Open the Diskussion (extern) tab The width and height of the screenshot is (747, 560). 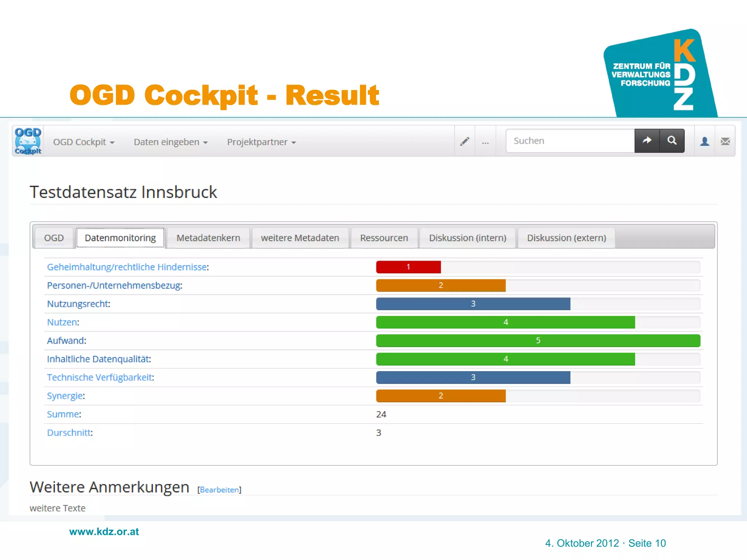566,238
